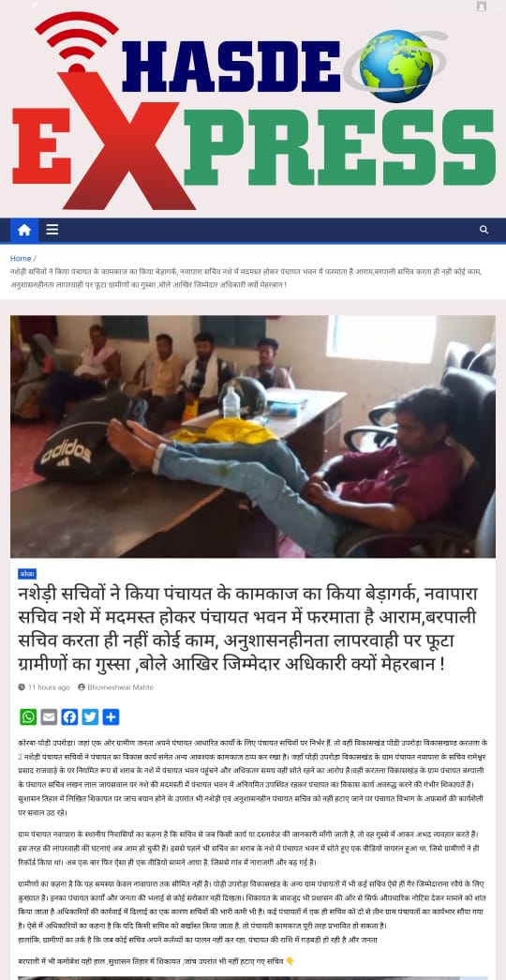Open author Bhuvneshwar Mahto's page
Image resolution: width=506 pixels, height=980 pixels.
point(120,686)
